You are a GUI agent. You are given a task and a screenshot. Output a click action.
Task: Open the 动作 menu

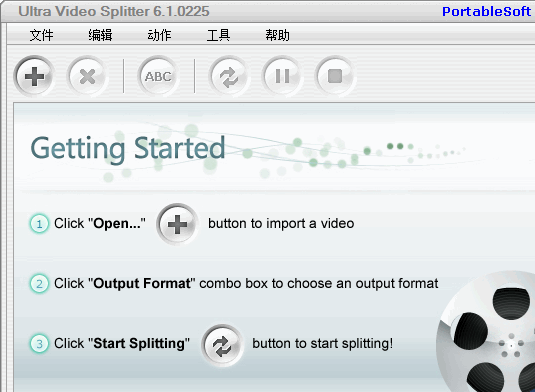pyautogui.click(x=159, y=35)
